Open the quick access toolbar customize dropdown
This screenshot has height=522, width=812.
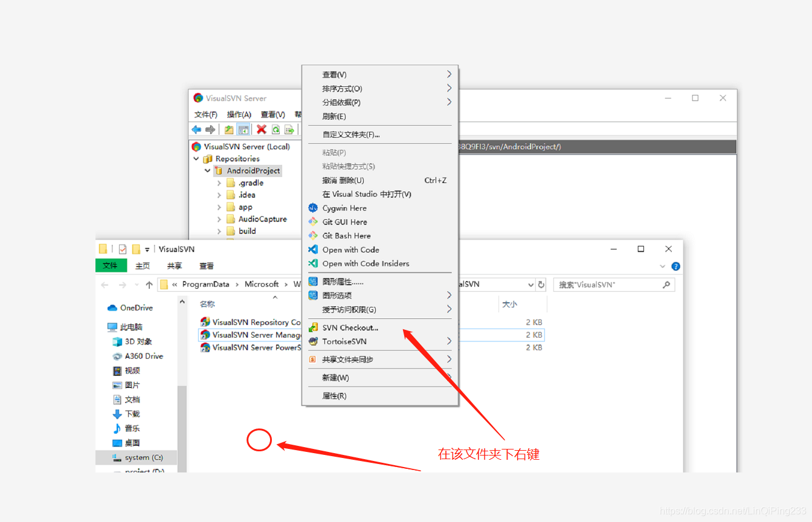147,250
